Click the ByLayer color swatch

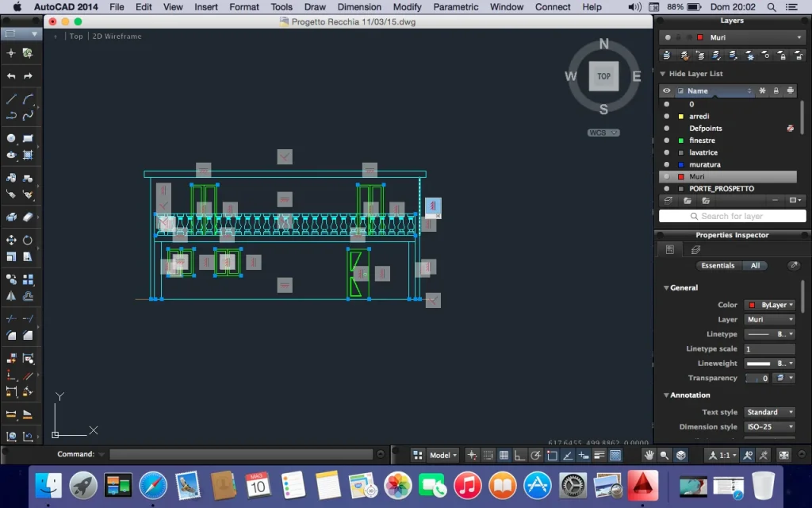click(x=751, y=305)
